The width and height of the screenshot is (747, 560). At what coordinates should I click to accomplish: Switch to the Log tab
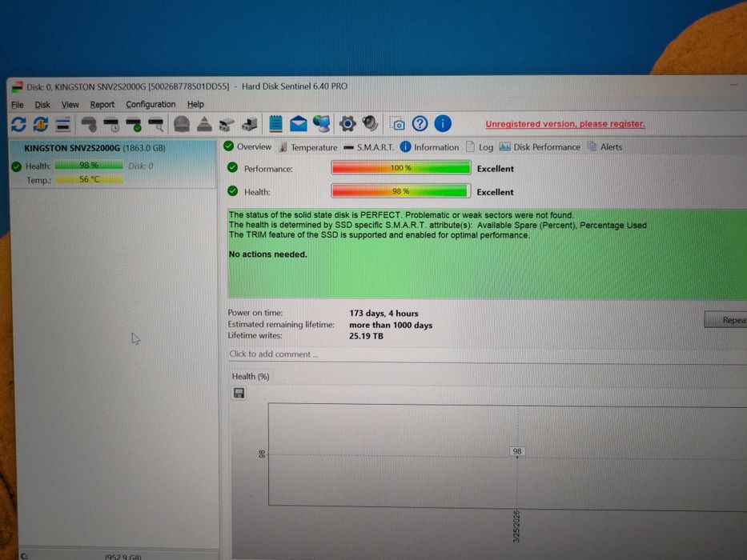pyautogui.click(x=480, y=147)
